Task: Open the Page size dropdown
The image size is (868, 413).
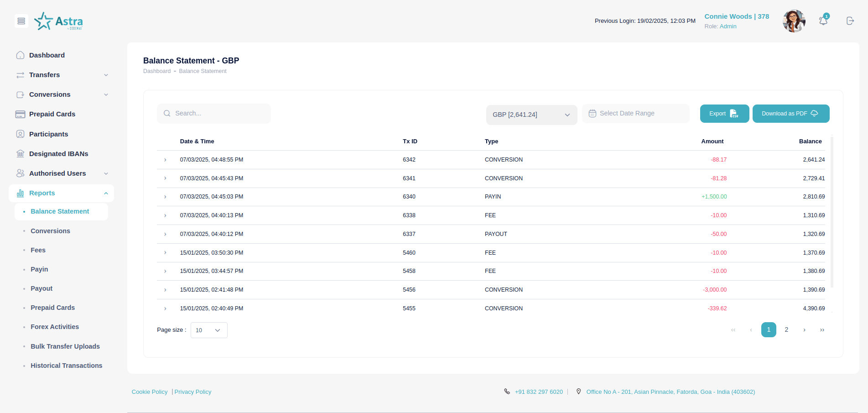Action: [x=208, y=330]
